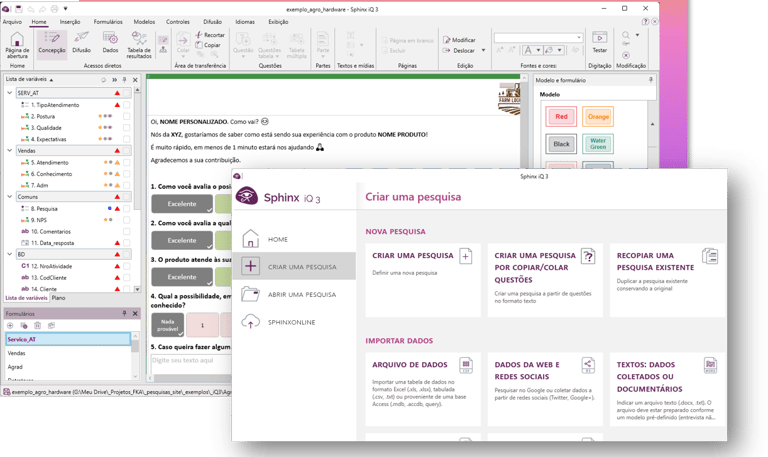Select the Concepção ribbon button
Viewport: 768px width, 457px height.
[51, 45]
